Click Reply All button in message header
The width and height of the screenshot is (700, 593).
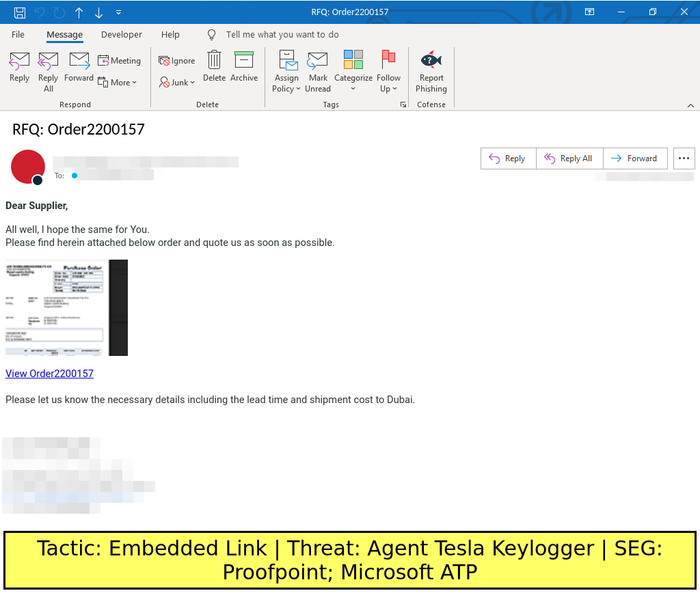pyautogui.click(x=568, y=158)
